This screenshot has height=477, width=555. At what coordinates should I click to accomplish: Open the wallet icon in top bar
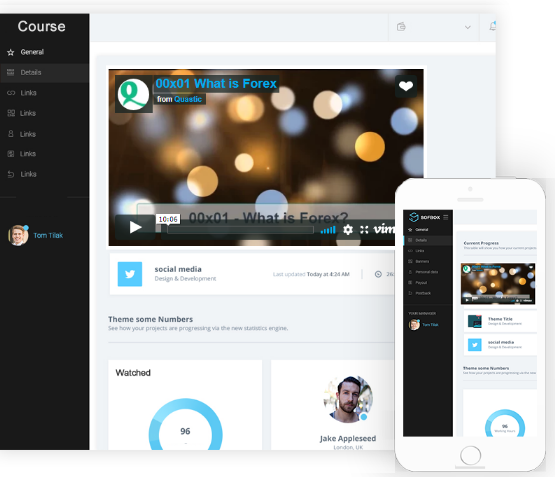[401, 27]
